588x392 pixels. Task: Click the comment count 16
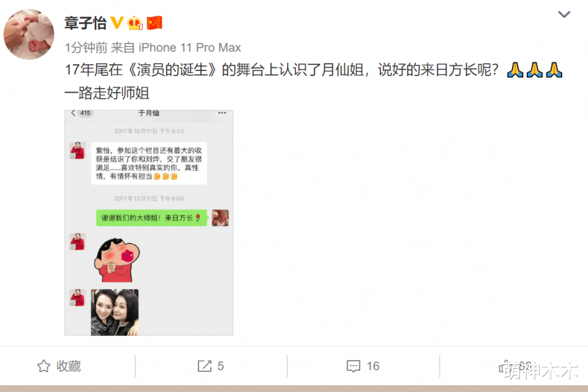pyautogui.click(x=373, y=366)
